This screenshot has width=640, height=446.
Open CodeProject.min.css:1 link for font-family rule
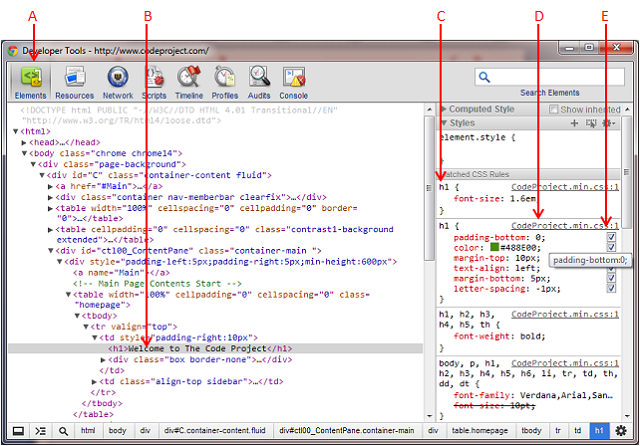(565, 363)
